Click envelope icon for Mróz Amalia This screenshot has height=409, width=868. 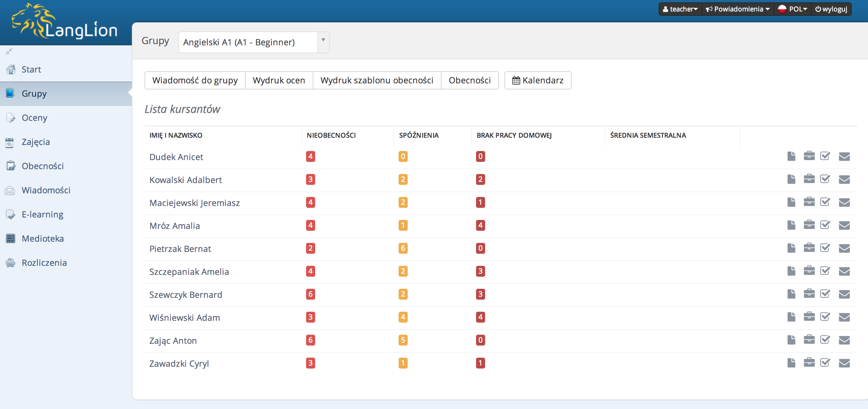tap(844, 225)
